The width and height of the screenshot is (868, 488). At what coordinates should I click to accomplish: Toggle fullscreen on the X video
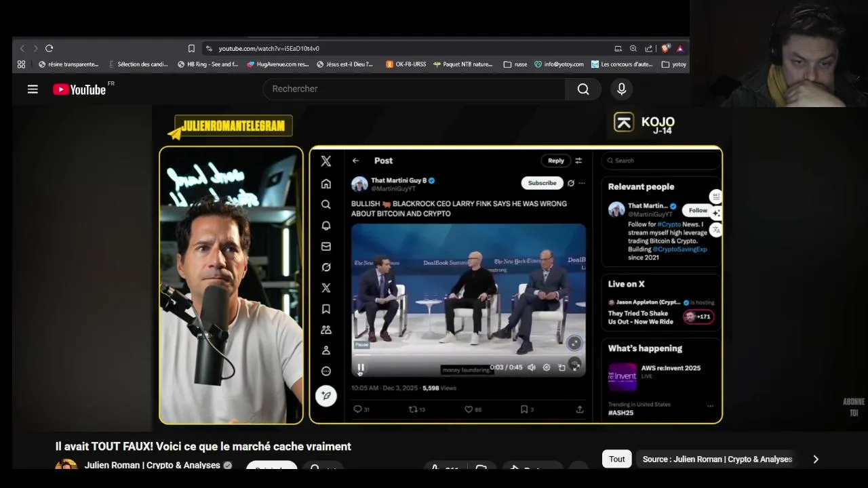[x=576, y=367]
